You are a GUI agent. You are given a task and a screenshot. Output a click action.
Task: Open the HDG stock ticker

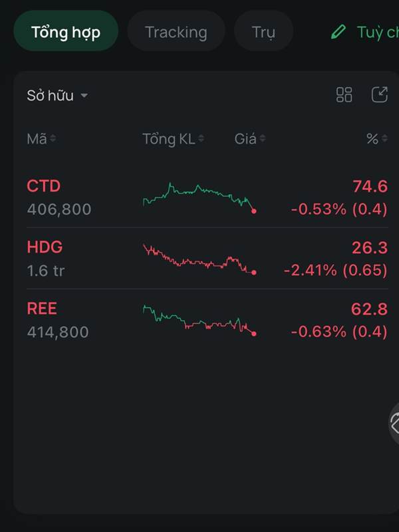(x=45, y=247)
